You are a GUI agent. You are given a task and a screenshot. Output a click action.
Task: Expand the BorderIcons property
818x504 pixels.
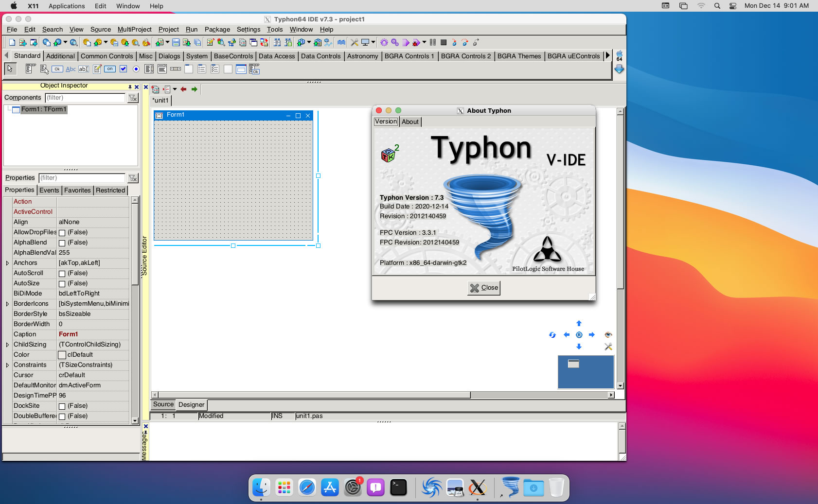click(7, 304)
